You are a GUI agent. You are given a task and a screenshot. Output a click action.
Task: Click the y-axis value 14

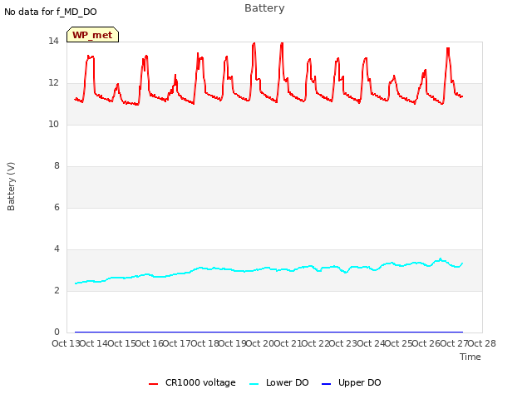point(53,41)
